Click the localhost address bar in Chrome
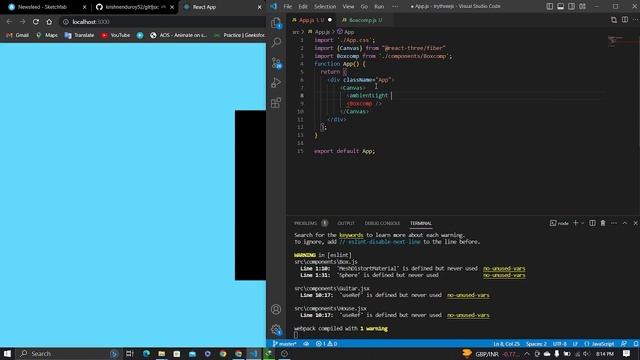The width and height of the screenshot is (640, 360). coord(163,22)
